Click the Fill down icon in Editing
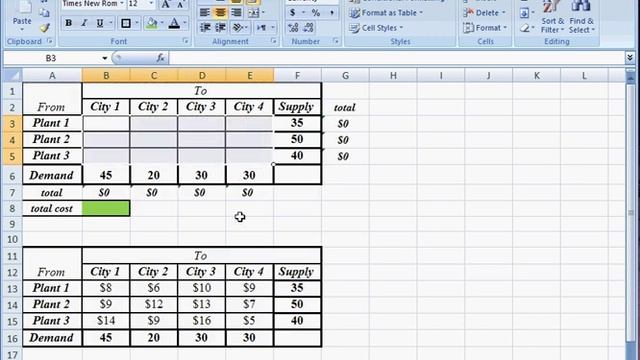Screen dimensions: 640x360 click(x=524, y=13)
